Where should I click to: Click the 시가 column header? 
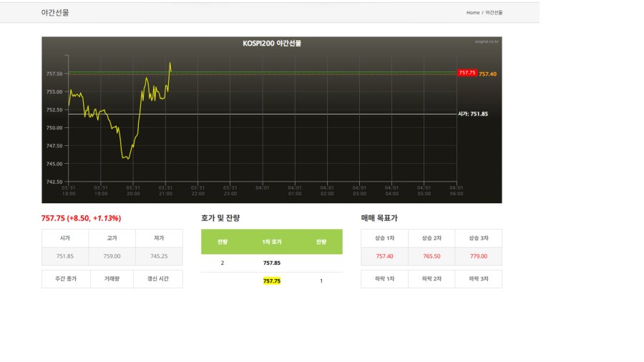65,238
